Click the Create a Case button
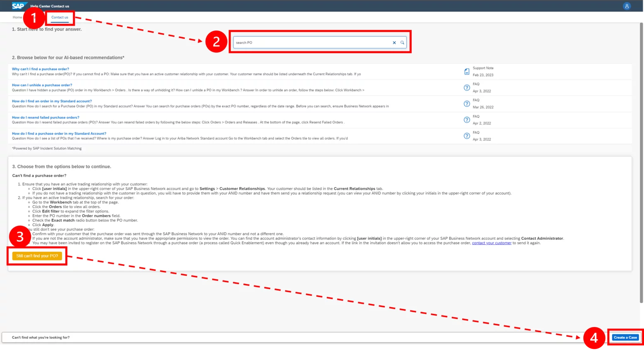 pos(625,338)
